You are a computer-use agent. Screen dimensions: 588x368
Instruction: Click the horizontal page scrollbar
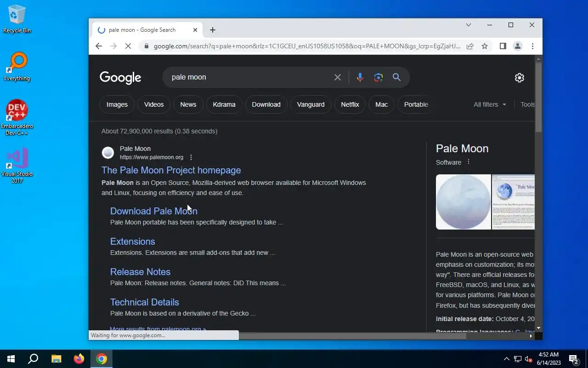coord(352,336)
